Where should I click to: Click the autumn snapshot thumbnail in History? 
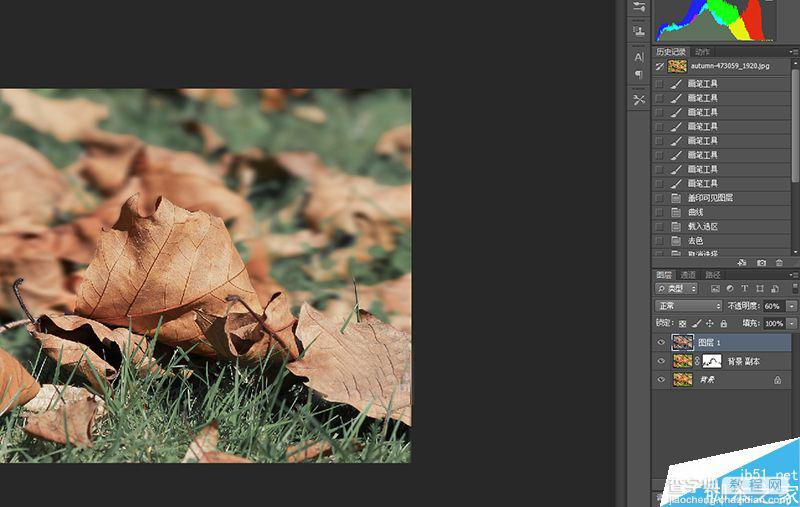coord(677,66)
